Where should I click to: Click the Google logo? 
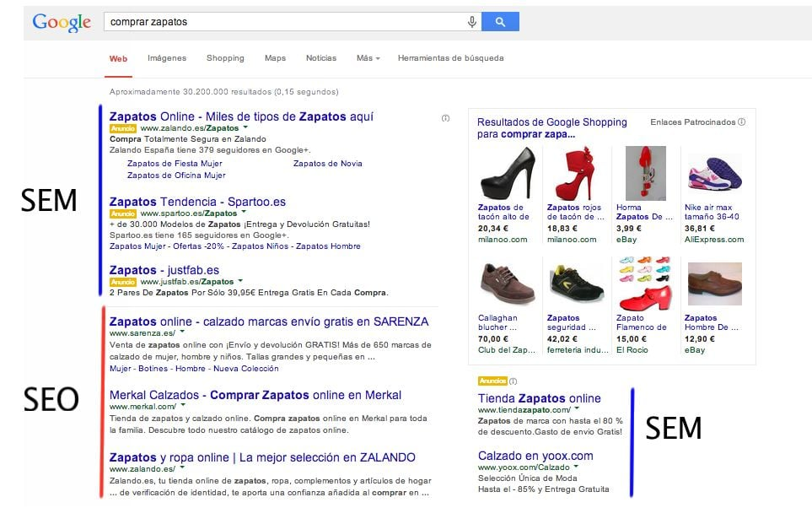pyautogui.click(x=62, y=22)
